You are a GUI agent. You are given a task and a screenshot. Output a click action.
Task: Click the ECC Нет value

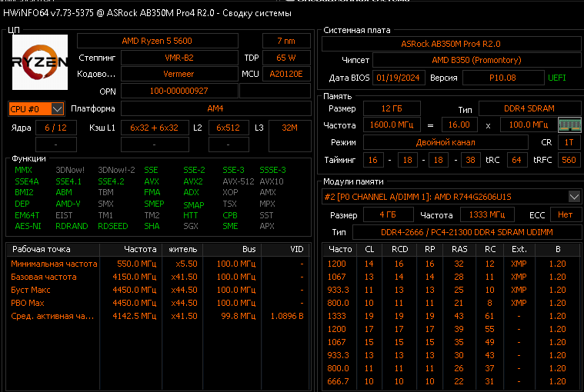(565, 214)
